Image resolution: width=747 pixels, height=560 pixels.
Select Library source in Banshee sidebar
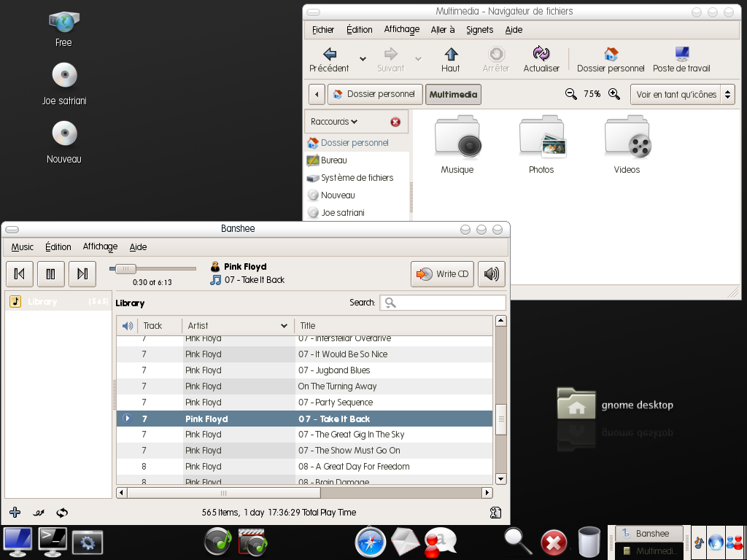coord(58,301)
